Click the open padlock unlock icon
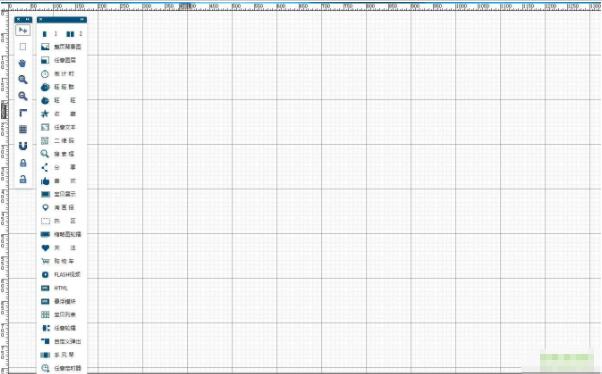Viewport: 602px width, 374px height. 23,179
